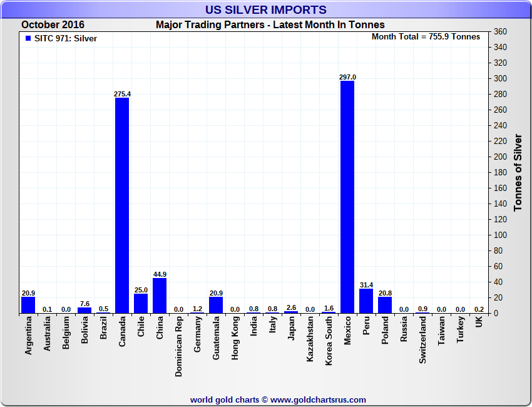This screenshot has height=407, width=532.
Task: Select the Guatemala bar on the chart
Action: 216,305
